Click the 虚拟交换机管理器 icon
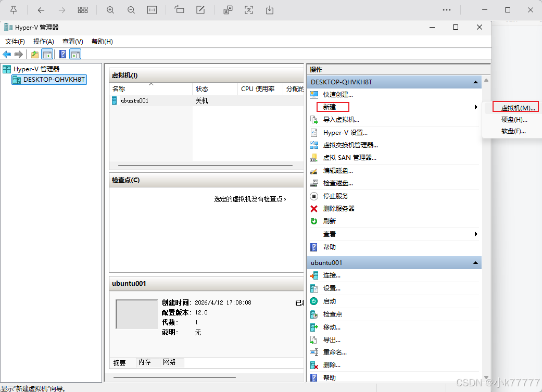The width and height of the screenshot is (542, 392). pyautogui.click(x=314, y=145)
